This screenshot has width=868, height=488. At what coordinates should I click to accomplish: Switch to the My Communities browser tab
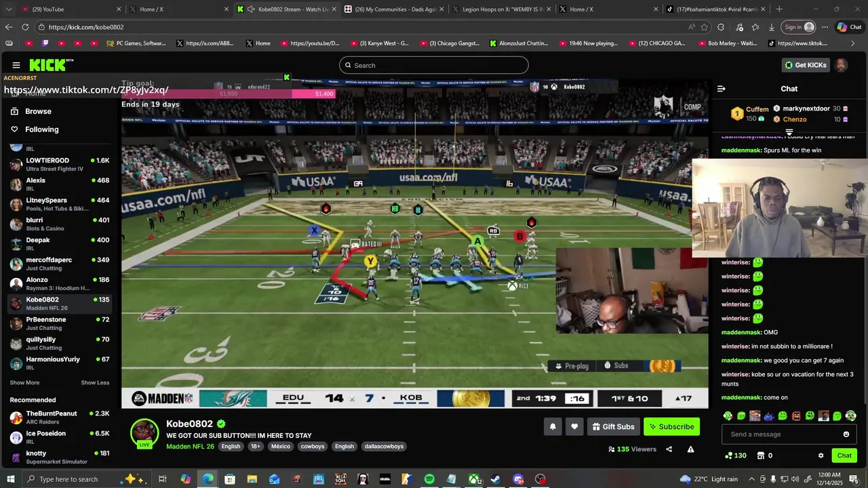tap(394, 9)
